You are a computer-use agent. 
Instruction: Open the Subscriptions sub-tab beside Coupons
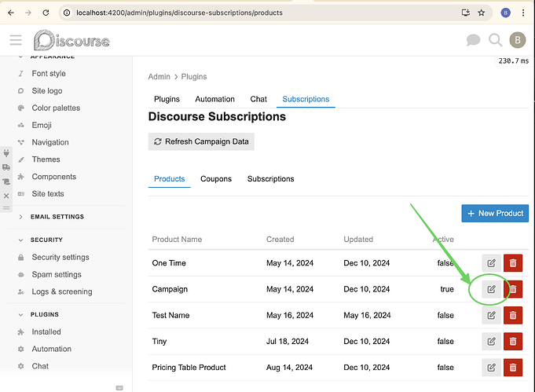270,179
